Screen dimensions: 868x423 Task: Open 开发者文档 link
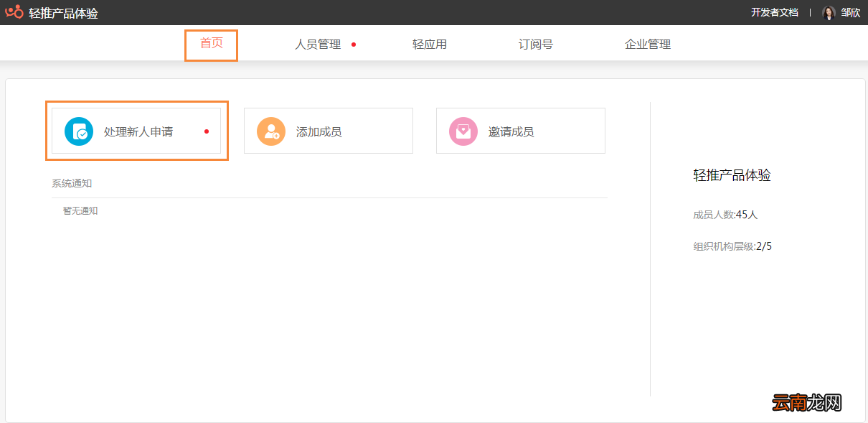pos(775,12)
